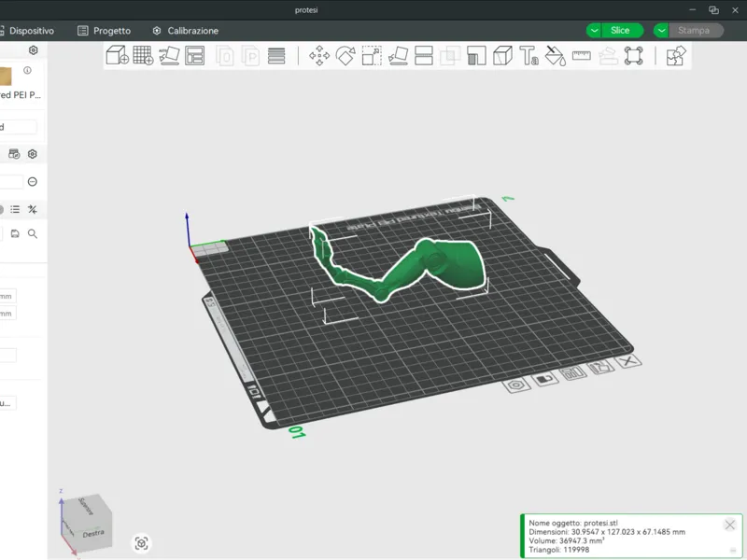Click the frame with corner nodes tool
Image resolution: width=747 pixels, height=560 pixels.
coord(634,56)
